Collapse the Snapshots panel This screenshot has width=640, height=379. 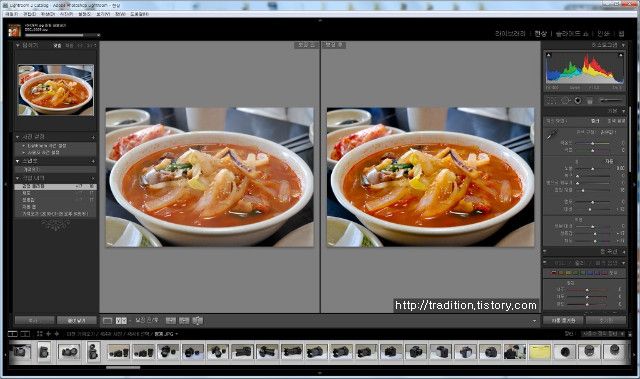tap(18, 161)
